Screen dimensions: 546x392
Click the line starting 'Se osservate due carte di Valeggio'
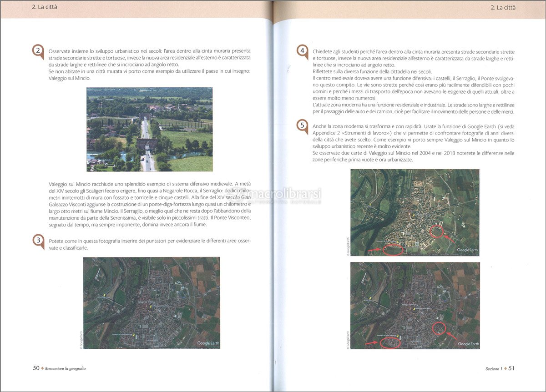tap(414, 153)
